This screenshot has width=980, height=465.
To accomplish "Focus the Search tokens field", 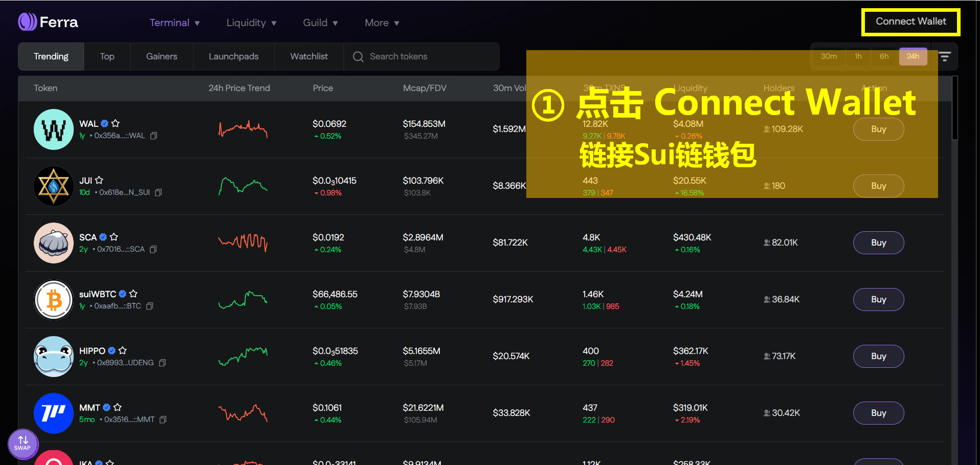I will coord(422,56).
